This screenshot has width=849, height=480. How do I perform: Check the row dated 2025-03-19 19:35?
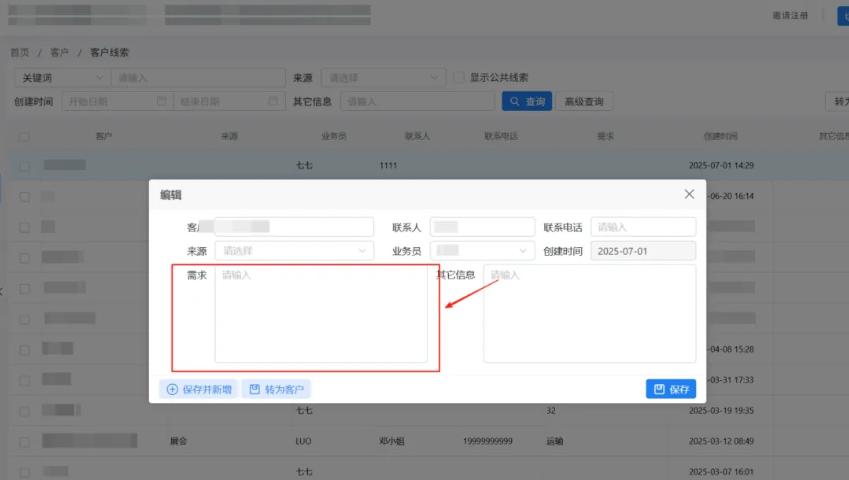pos(24,411)
